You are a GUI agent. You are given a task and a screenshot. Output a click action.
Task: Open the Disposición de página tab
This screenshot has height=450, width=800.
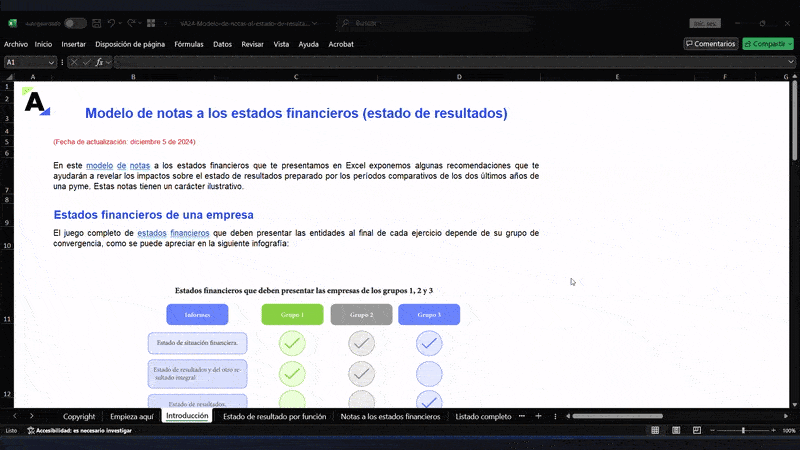pos(130,44)
